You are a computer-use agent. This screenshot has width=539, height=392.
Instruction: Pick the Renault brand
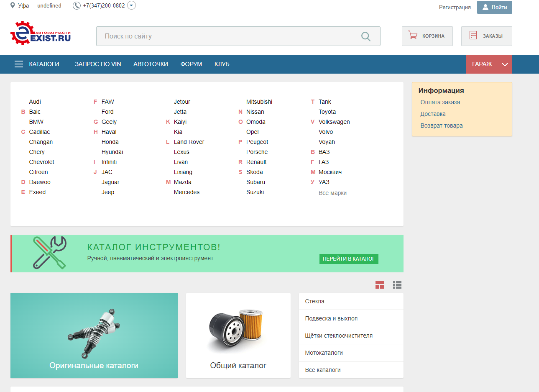pos(256,162)
